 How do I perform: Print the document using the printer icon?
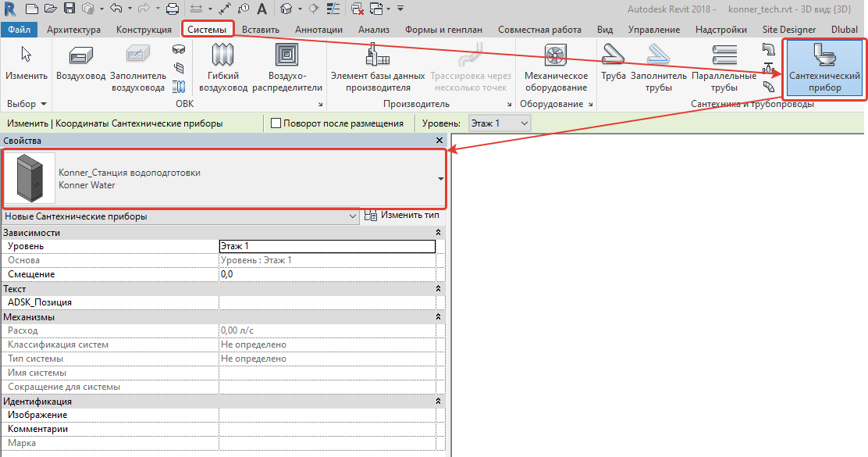click(x=173, y=9)
